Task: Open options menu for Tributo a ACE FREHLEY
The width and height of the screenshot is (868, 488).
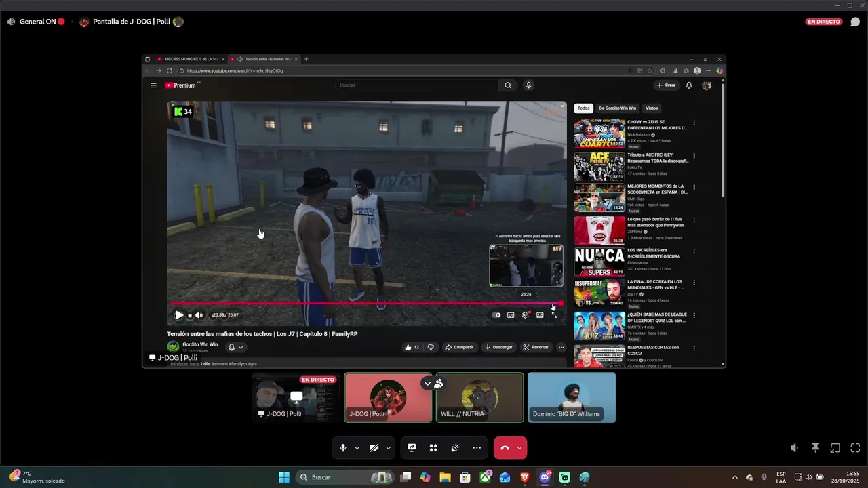Action: point(694,155)
